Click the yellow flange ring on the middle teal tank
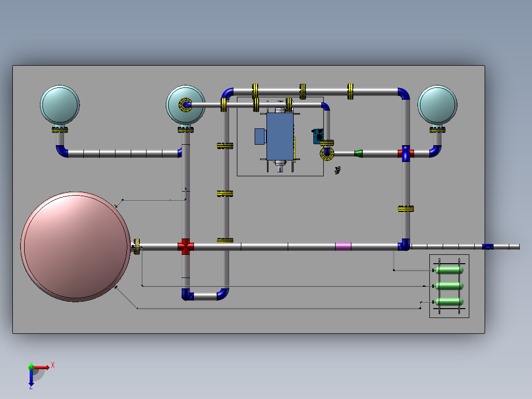The height and width of the screenshot is (399, 532). tap(185, 105)
